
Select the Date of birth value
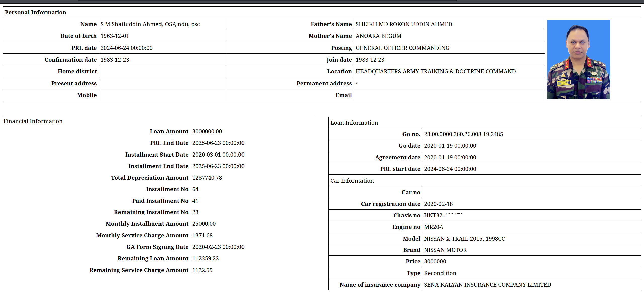pyautogui.click(x=115, y=36)
